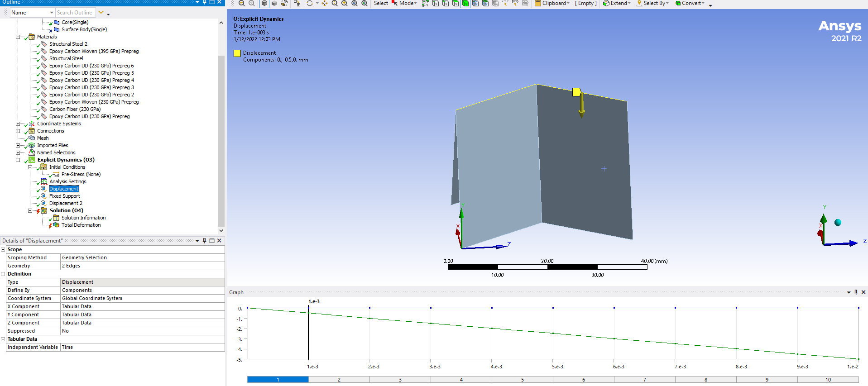Click the zoom to fit icon
The width and height of the screenshot is (868, 386).
tap(364, 3)
